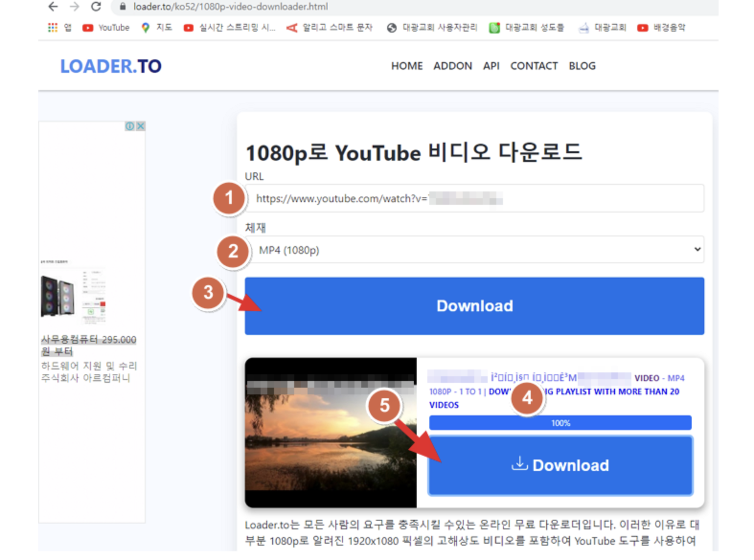The width and height of the screenshot is (754, 560).
Task: Go to the HOME menu item
Action: (x=407, y=66)
